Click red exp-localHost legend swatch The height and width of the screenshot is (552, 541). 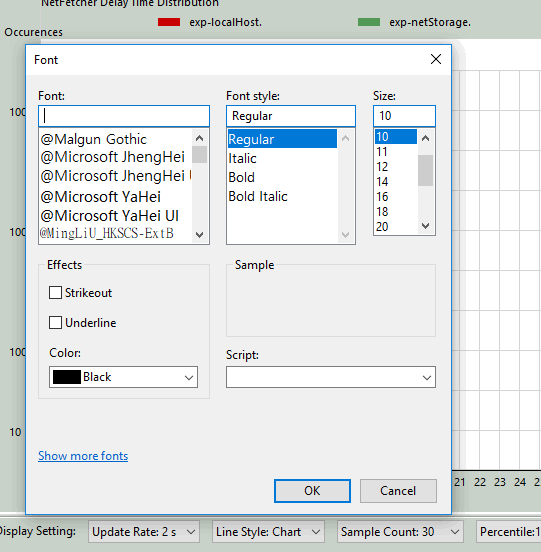[x=169, y=22]
